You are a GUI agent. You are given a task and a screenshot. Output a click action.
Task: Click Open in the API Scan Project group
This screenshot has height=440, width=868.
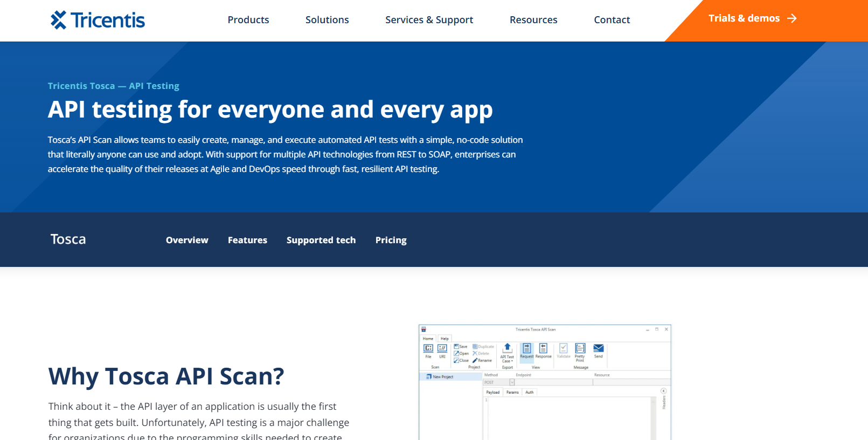pos(461,354)
